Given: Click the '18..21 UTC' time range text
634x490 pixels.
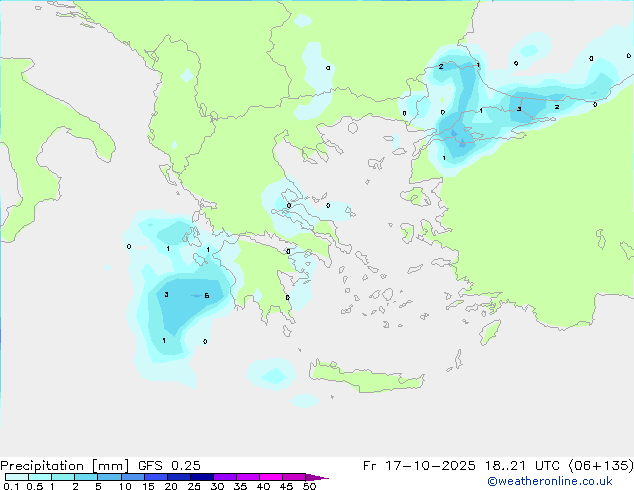Looking at the screenshot, I should [522, 466].
